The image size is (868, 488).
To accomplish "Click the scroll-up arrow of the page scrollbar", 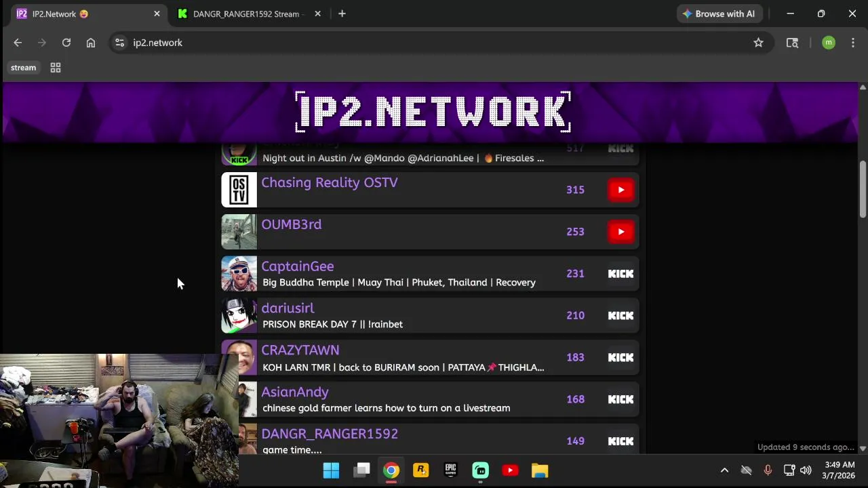I will click(863, 87).
